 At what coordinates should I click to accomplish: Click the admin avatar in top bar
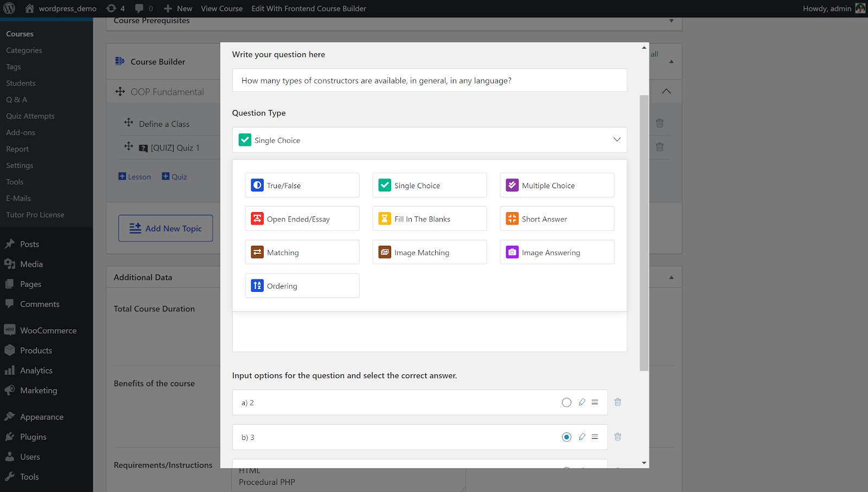(860, 9)
